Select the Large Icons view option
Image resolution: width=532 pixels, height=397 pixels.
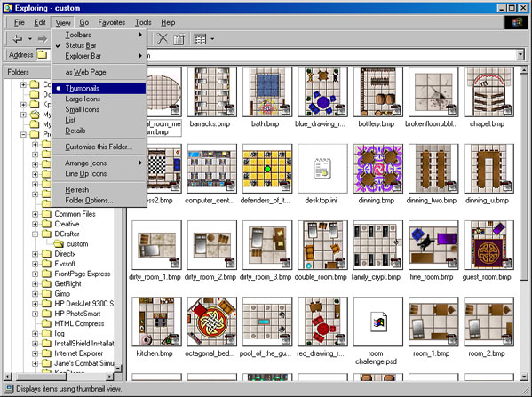[99, 99]
